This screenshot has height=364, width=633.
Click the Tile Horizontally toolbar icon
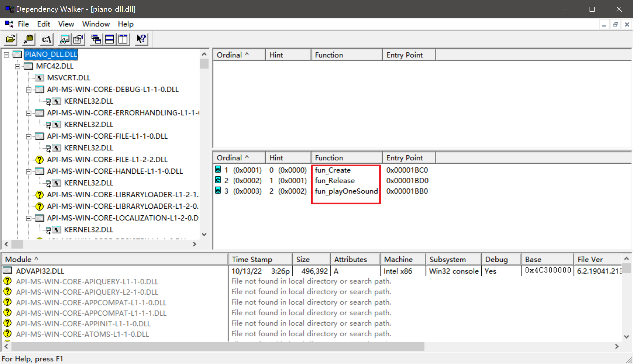coord(110,39)
